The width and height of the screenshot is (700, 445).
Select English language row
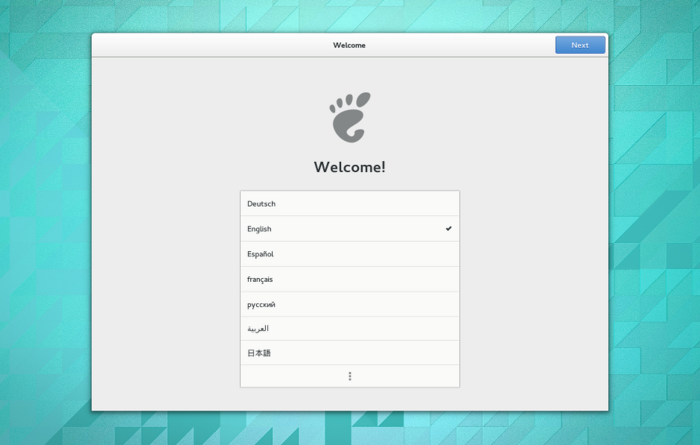tap(350, 229)
